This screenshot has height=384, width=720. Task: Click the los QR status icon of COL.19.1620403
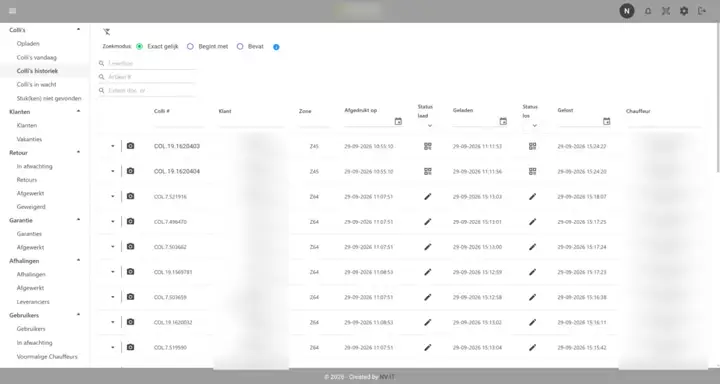tap(533, 146)
